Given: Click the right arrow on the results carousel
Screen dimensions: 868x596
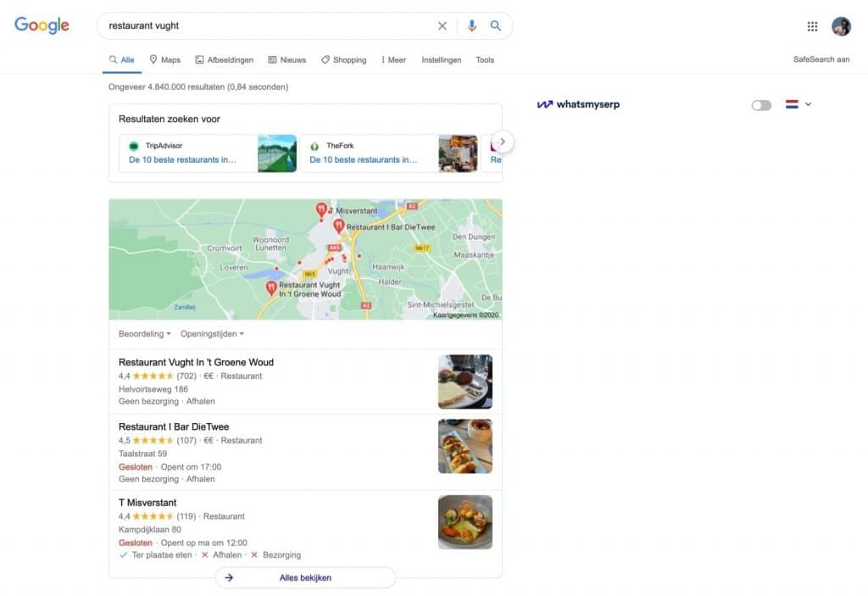Looking at the screenshot, I should pos(503,142).
